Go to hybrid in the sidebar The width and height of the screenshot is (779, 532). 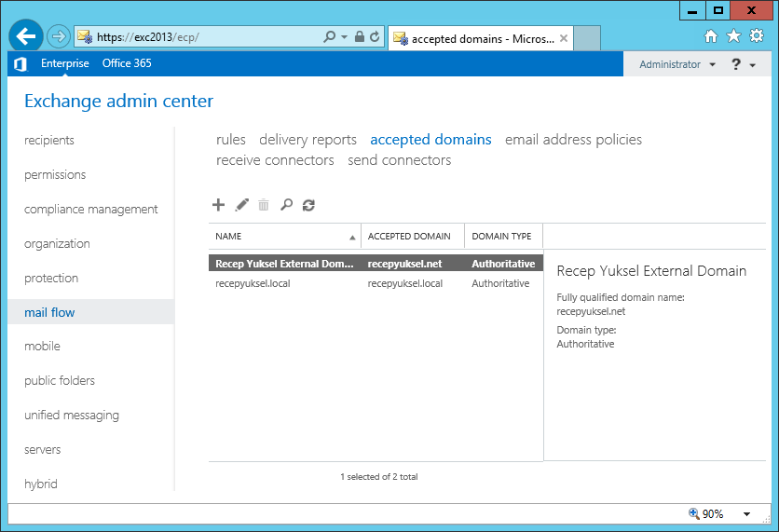[x=41, y=484]
